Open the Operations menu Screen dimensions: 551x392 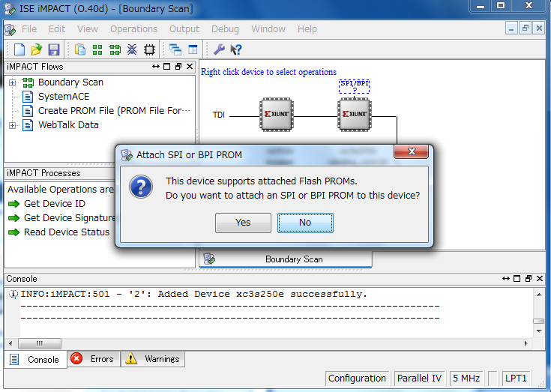(x=134, y=28)
